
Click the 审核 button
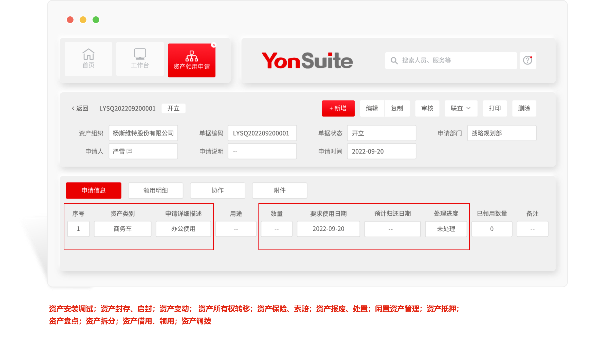point(427,108)
